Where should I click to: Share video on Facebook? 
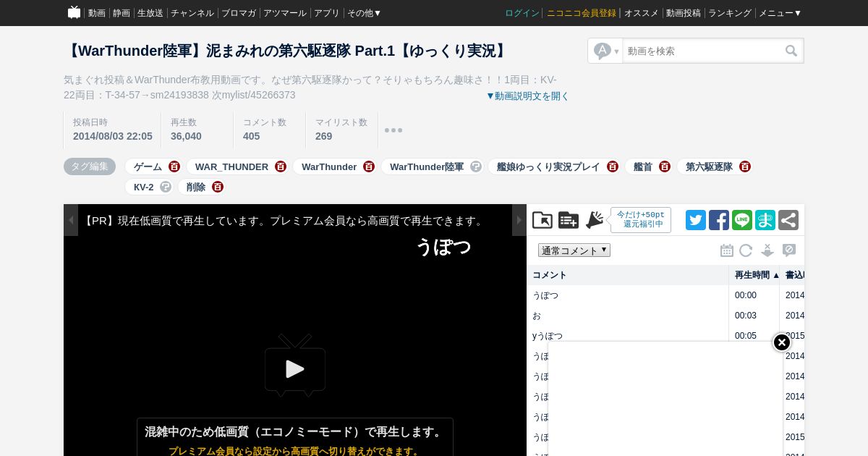coord(719,220)
